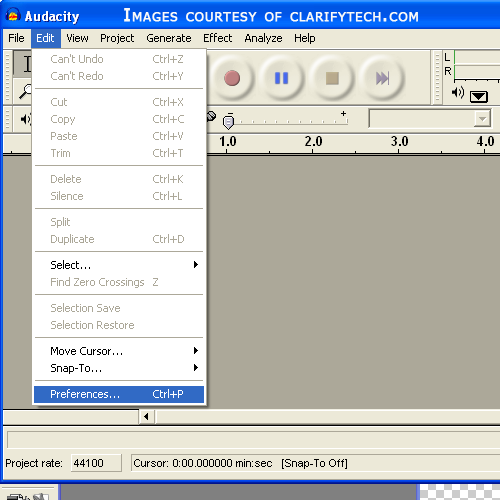Click the Can't Redo menu entry
500x500 pixels.
click(119, 76)
